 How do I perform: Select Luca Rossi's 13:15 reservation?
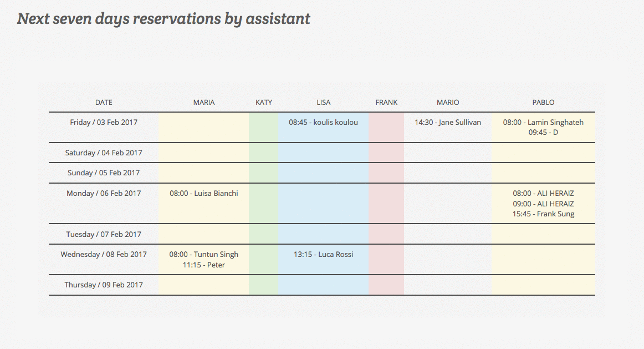323,254
